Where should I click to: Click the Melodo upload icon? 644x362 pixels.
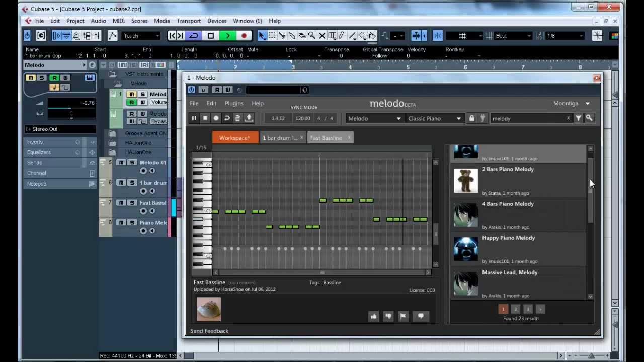pos(249,118)
